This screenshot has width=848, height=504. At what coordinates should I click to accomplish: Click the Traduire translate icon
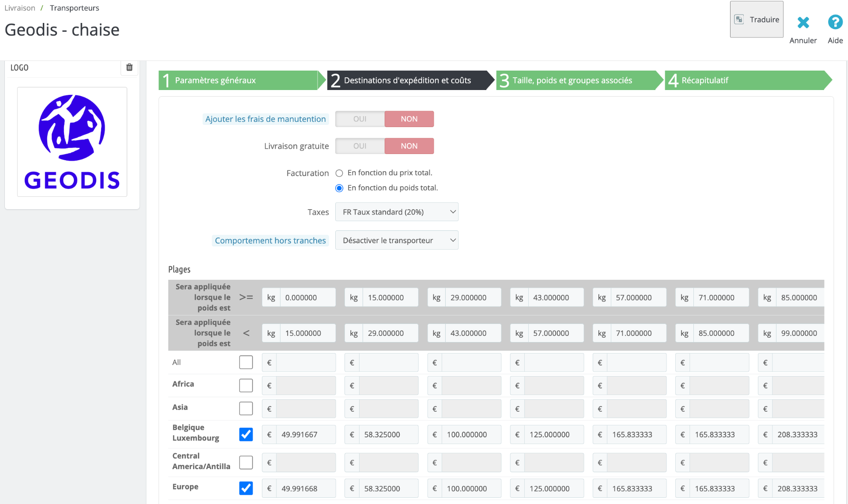point(739,19)
